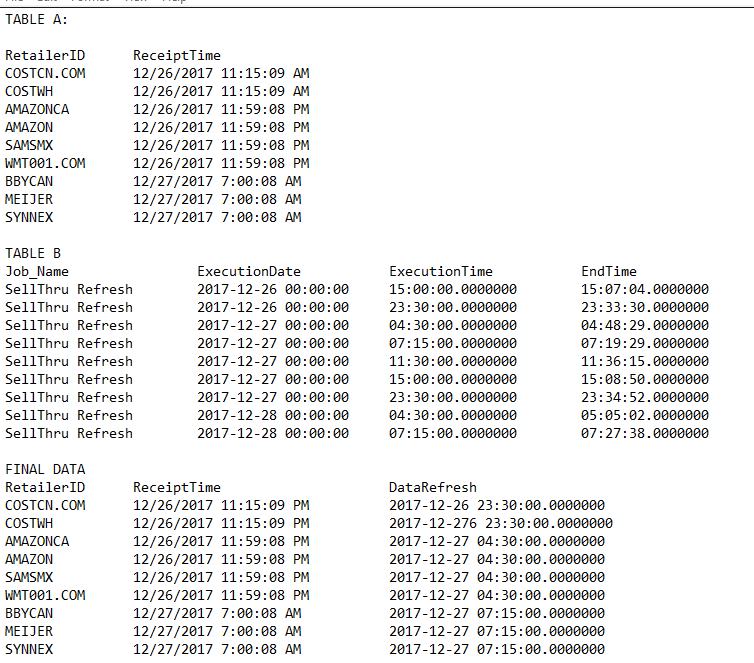Click the mistyped 2017-12-276 DataRefresh value
The image size is (754, 663).
[x=501, y=523]
